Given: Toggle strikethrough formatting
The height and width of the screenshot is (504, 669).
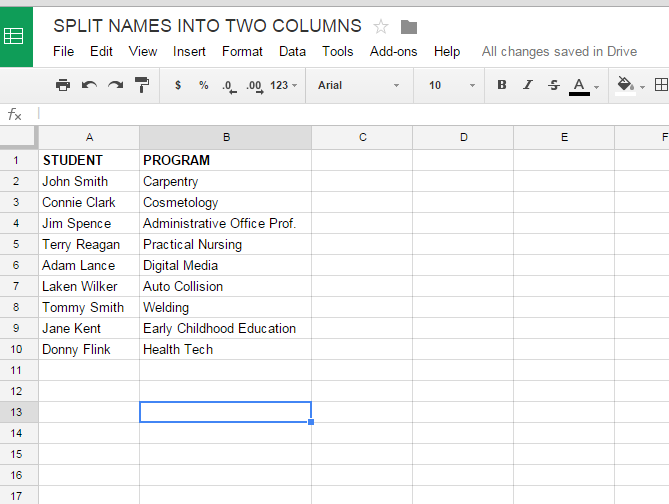Looking at the screenshot, I should coord(554,85).
